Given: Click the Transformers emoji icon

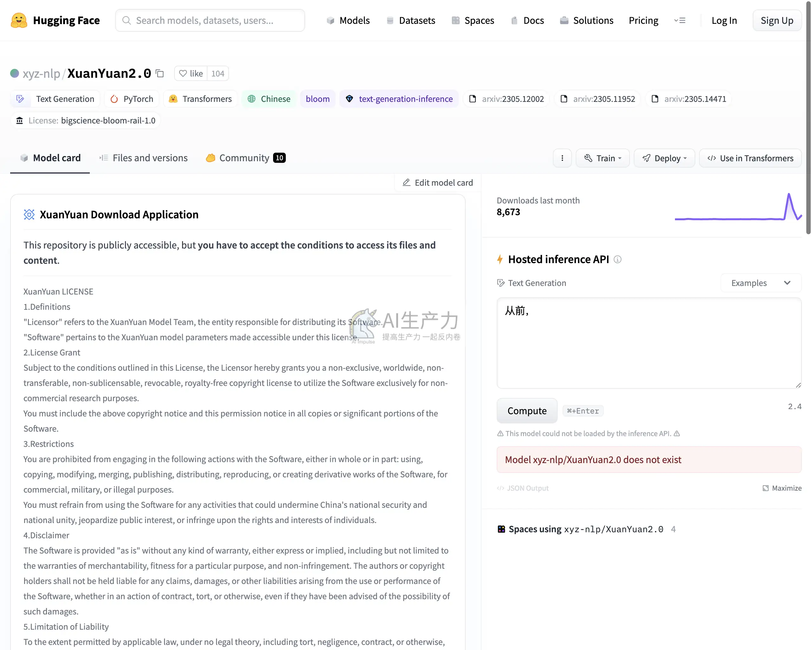Looking at the screenshot, I should [173, 99].
